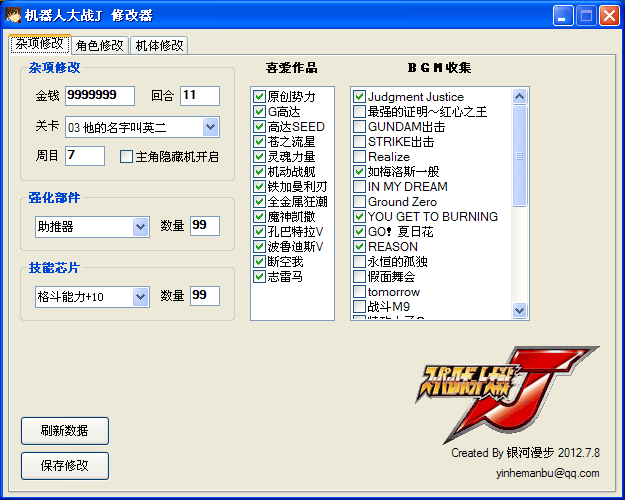Click the 周目 input field
The image size is (625, 500).
click(x=85, y=156)
